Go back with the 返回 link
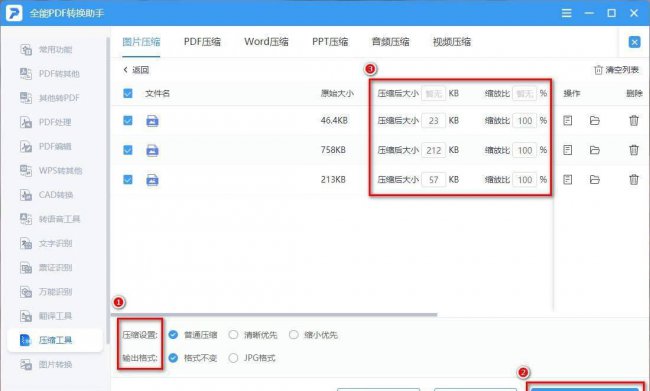 coord(136,70)
